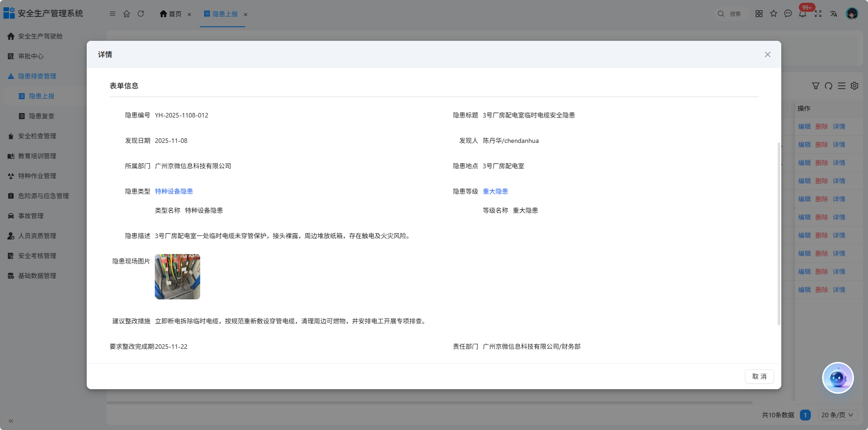
Task: Click the filter funnel icon
Action: tap(816, 86)
